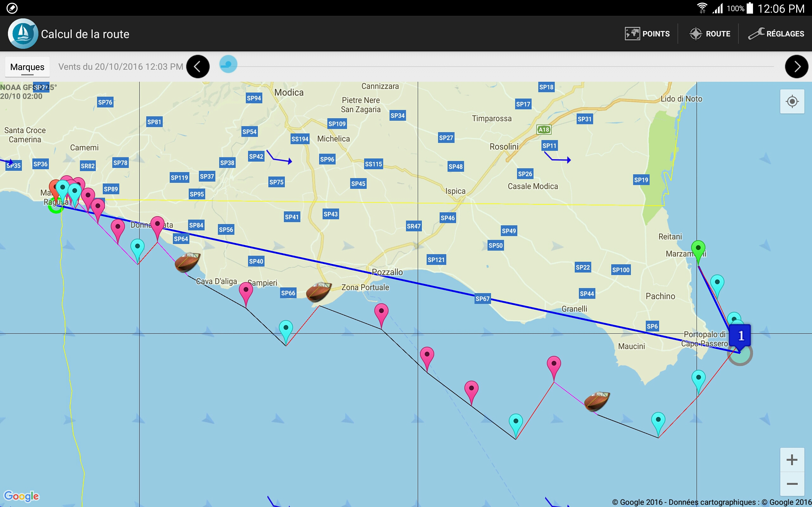Screen dimensions: 812x507
Task: Tap the sailboat app logo
Action: click(x=23, y=34)
